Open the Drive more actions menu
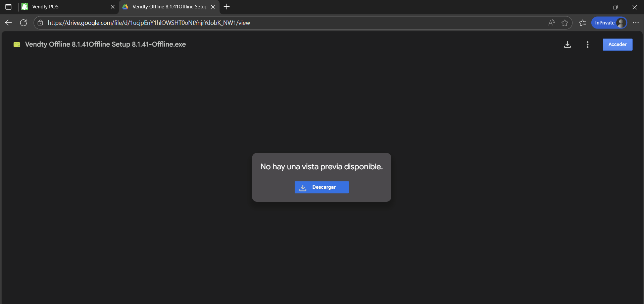The height and width of the screenshot is (304, 644). pos(587,45)
